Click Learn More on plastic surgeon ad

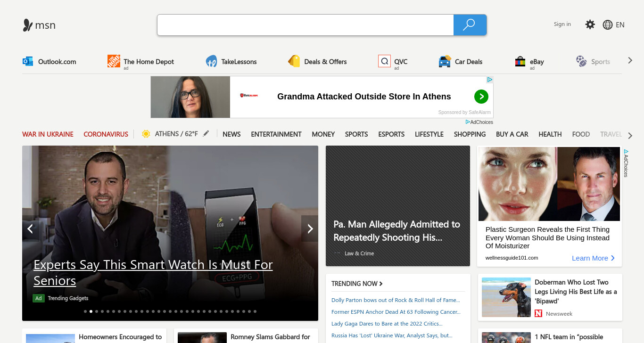point(593,258)
